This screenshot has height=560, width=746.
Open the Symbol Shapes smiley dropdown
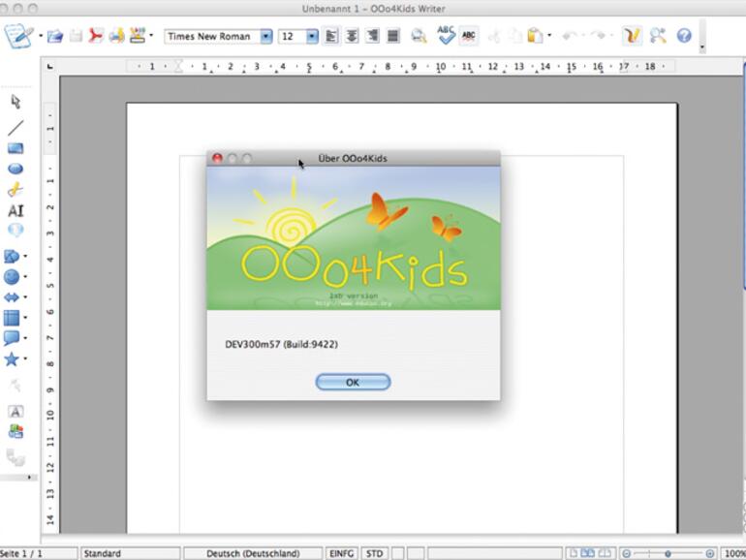tap(26, 276)
